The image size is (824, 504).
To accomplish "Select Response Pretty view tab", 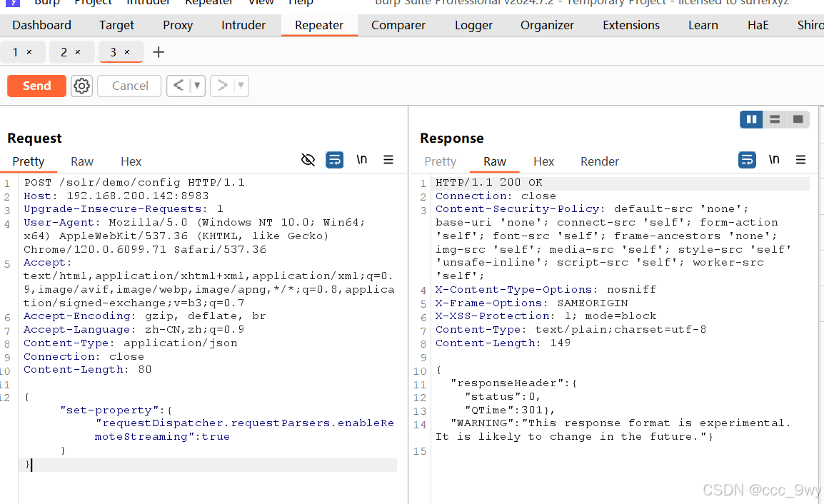I will [x=441, y=161].
